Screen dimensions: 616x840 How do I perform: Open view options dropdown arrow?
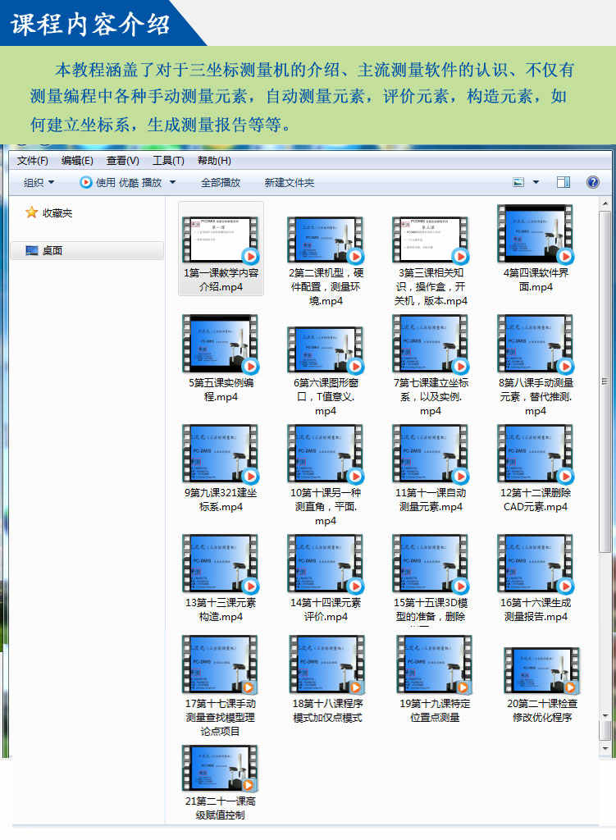(536, 183)
